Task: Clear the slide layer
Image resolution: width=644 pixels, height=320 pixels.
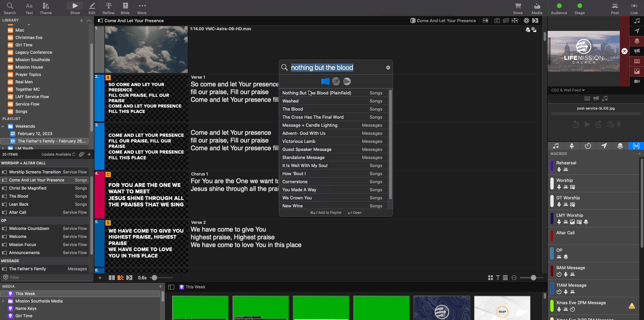Action: click(x=637, y=61)
